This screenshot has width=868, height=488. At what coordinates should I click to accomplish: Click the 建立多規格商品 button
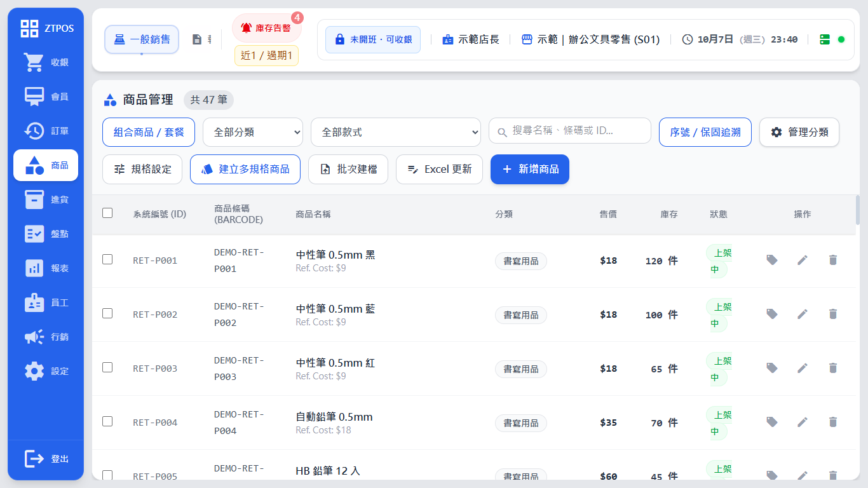(245, 169)
